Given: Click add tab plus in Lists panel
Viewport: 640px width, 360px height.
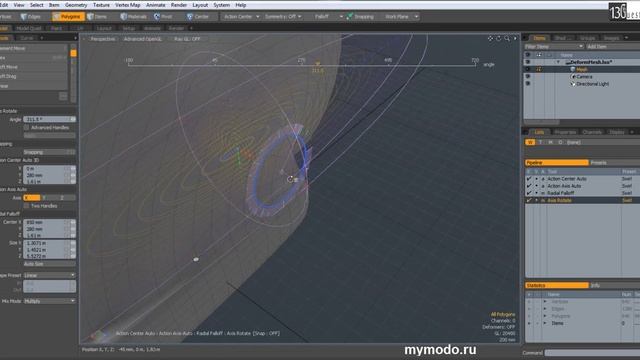Looking at the screenshot, I should point(631,132).
